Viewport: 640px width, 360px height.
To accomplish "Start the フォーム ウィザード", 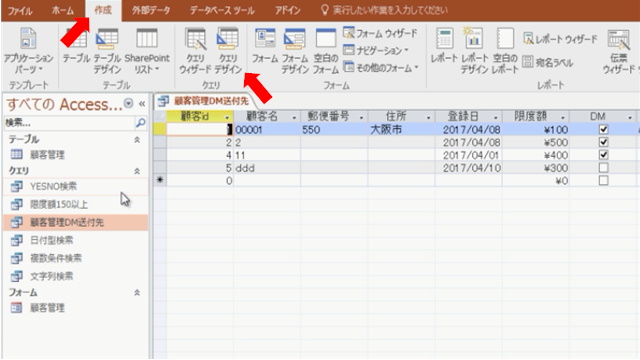I will pyautogui.click(x=380, y=33).
